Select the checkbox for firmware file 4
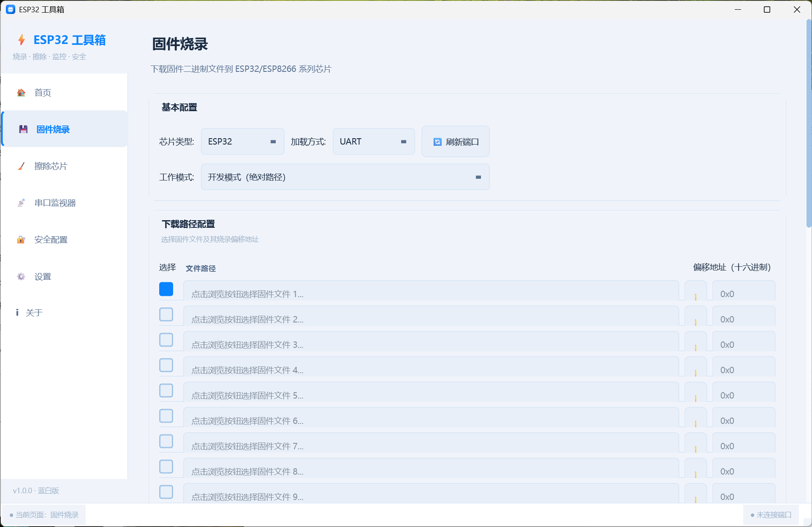The width and height of the screenshot is (812, 527). (x=166, y=365)
